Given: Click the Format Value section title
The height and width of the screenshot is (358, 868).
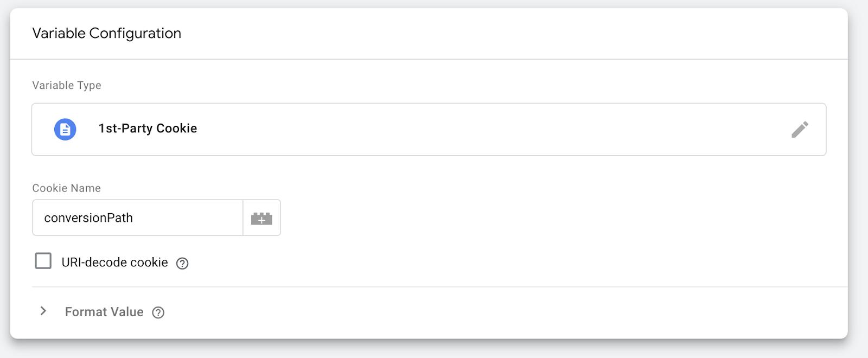Looking at the screenshot, I should point(104,312).
